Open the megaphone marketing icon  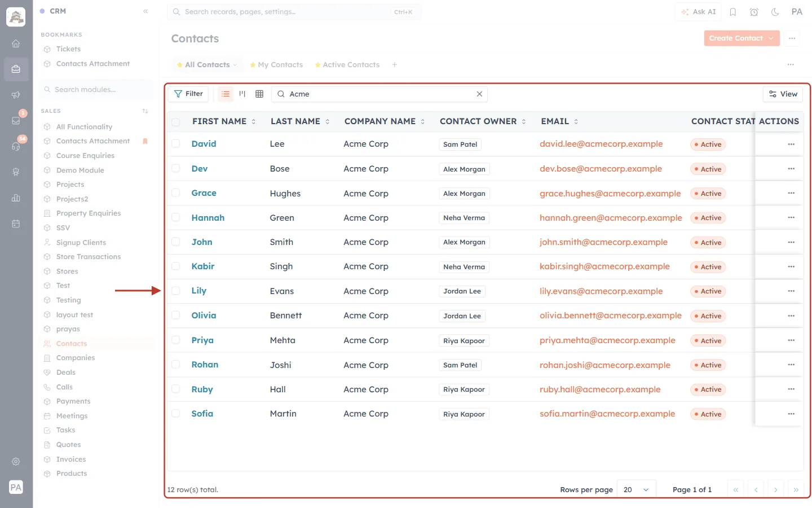[16, 95]
